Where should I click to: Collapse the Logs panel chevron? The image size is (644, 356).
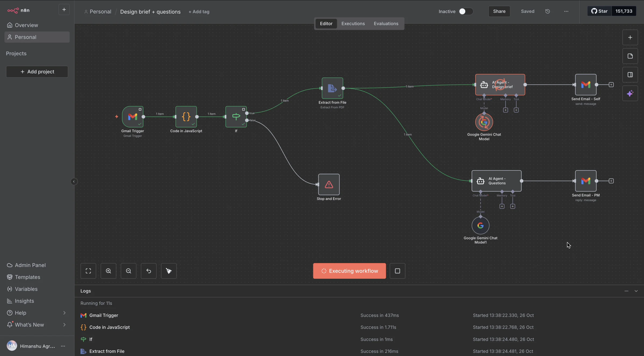pyautogui.click(x=636, y=291)
